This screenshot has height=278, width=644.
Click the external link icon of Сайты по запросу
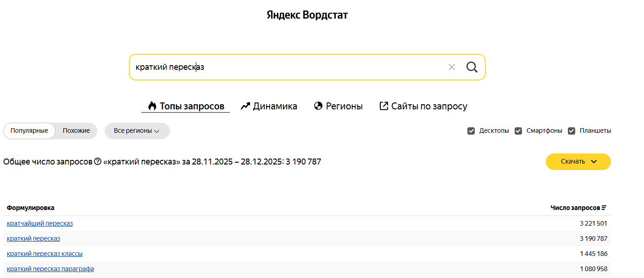pyautogui.click(x=384, y=106)
